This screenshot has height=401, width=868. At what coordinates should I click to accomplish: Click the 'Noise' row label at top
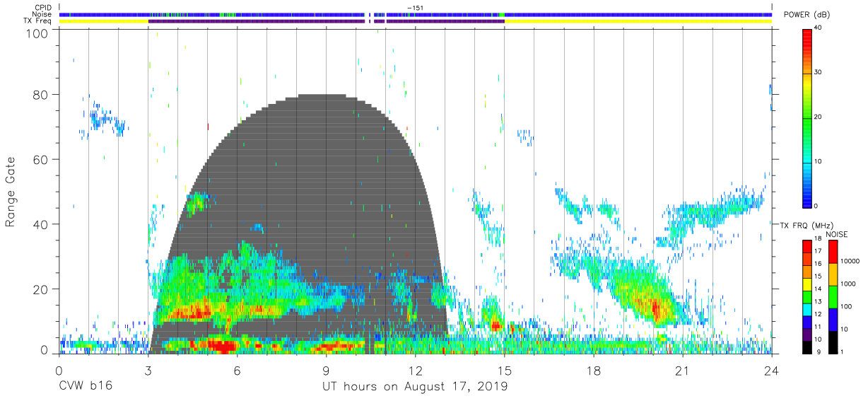click(42, 14)
